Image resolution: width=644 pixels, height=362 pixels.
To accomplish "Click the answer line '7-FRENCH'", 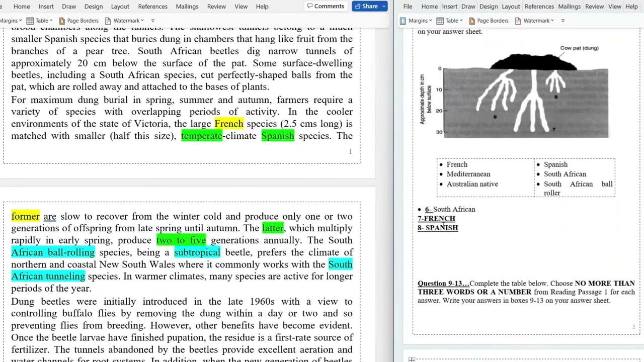I will 436,219.
